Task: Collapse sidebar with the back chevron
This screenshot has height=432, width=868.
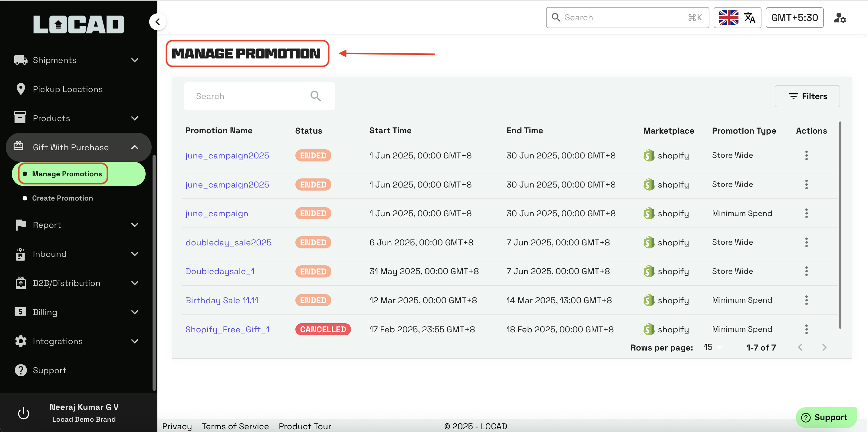Action: (157, 22)
